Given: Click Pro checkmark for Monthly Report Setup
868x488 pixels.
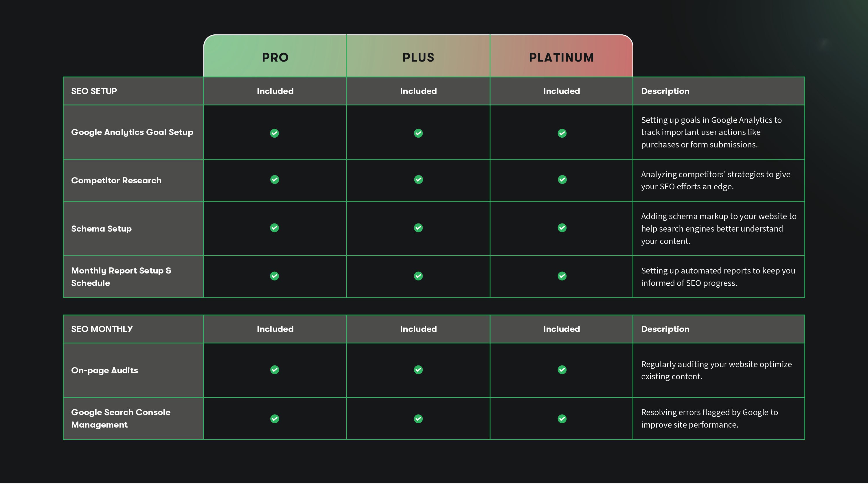Looking at the screenshot, I should 274,276.
